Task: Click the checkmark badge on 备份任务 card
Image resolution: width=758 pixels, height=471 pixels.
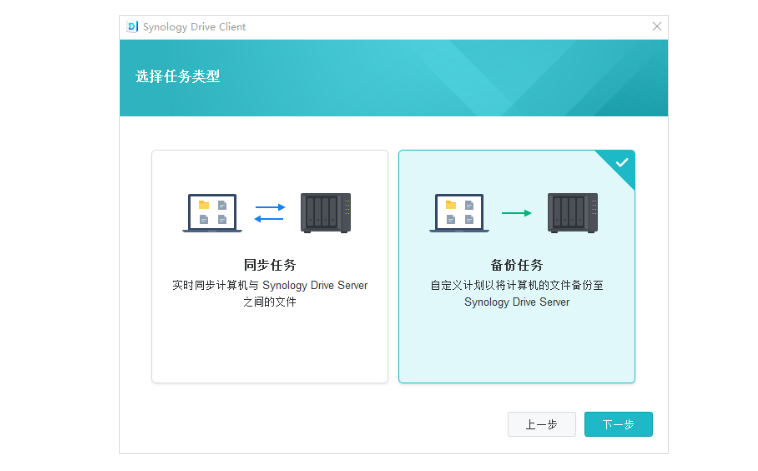Action: pos(622,162)
